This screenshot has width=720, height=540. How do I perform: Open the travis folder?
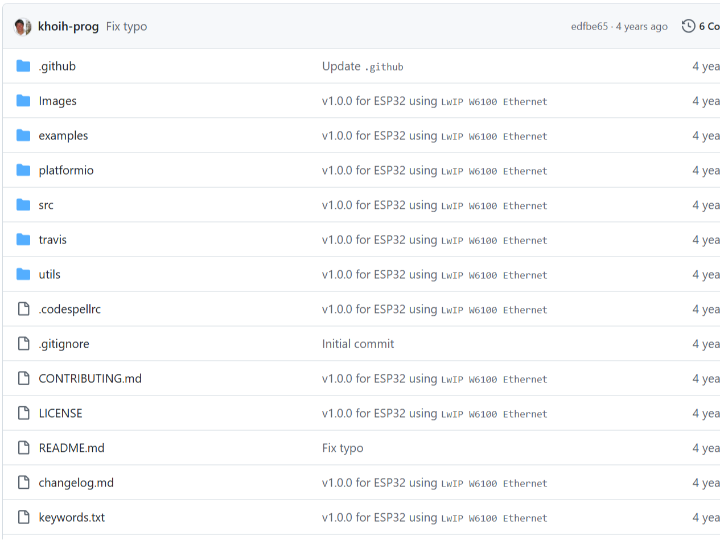tap(53, 240)
